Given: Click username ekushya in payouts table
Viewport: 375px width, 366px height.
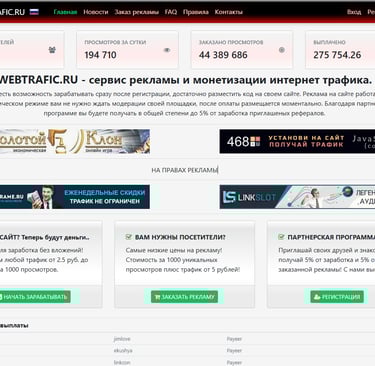Looking at the screenshot, I should click(x=123, y=351).
